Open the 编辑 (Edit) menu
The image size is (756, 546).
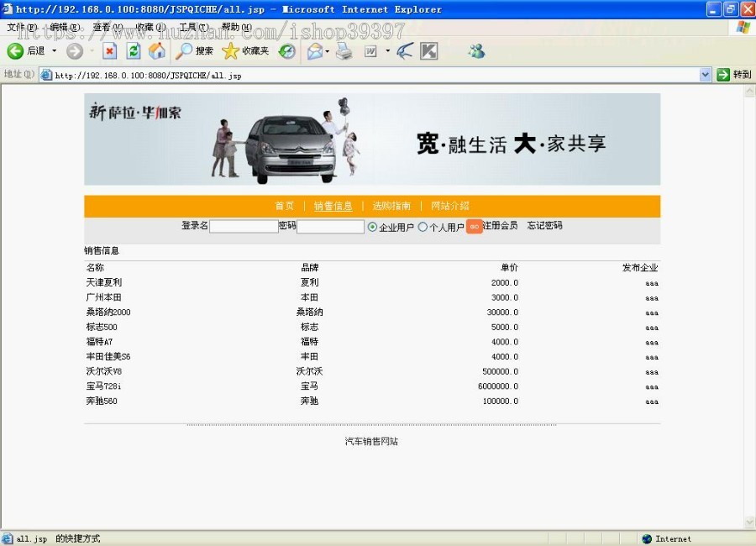pyautogui.click(x=65, y=27)
